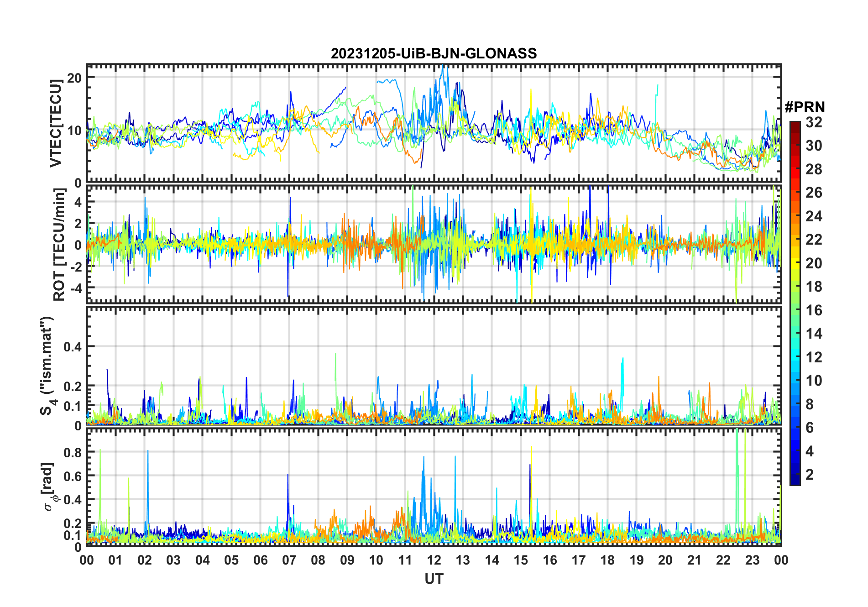Click the 4 tick on ROT axis
Viewport: 868px width, 607px height.
pos(78,202)
